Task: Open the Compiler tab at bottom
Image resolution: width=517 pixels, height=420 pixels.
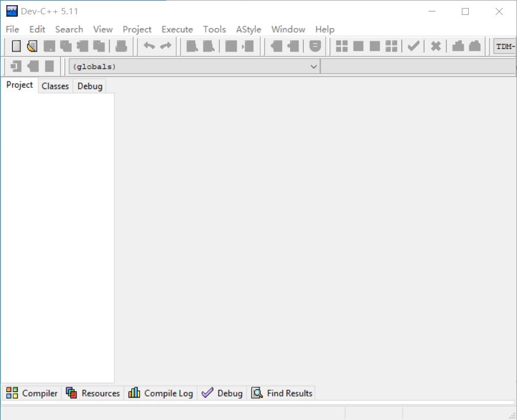Action: click(32, 393)
